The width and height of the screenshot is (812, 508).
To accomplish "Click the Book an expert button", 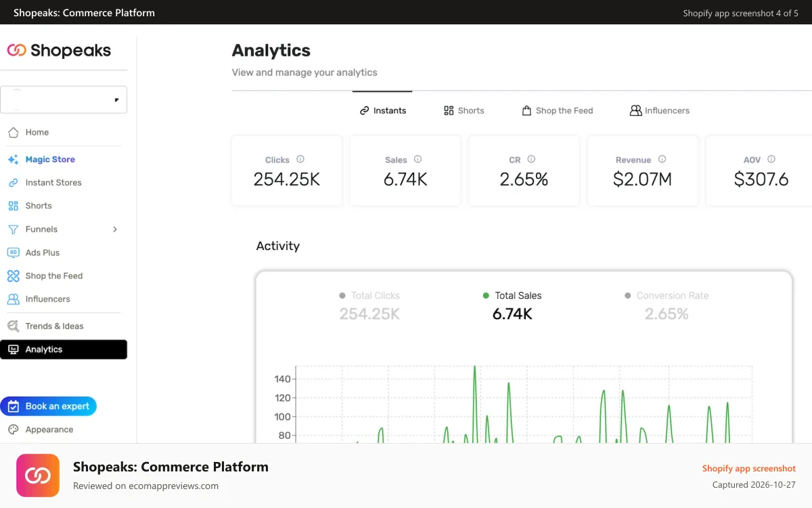I will tap(49, 406).
